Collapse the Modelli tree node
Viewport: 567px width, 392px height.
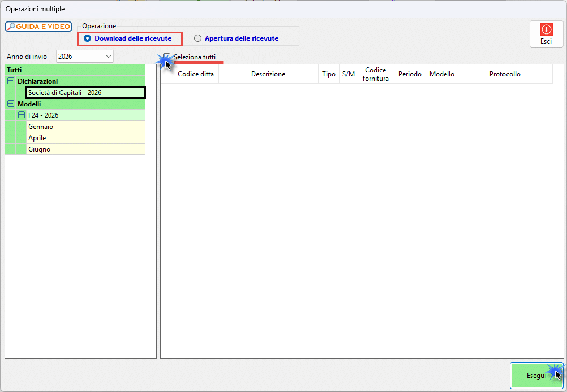(x=11, y=104)
